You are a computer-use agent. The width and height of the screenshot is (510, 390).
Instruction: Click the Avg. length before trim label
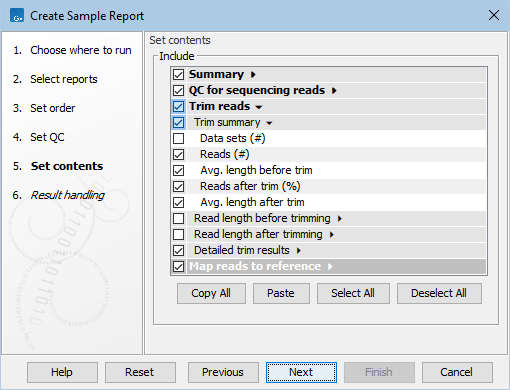(x=256, y=170)
